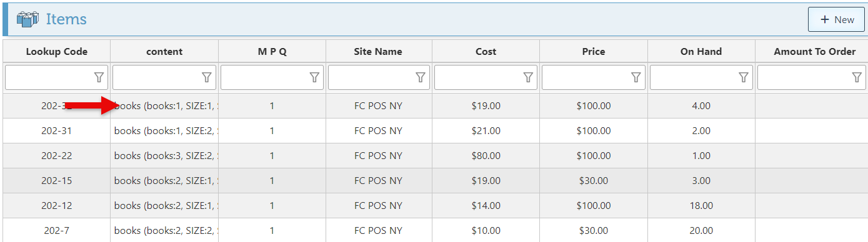868x242 pixels.
Task: Click the On Hand column header
Action: pos(701,52)
